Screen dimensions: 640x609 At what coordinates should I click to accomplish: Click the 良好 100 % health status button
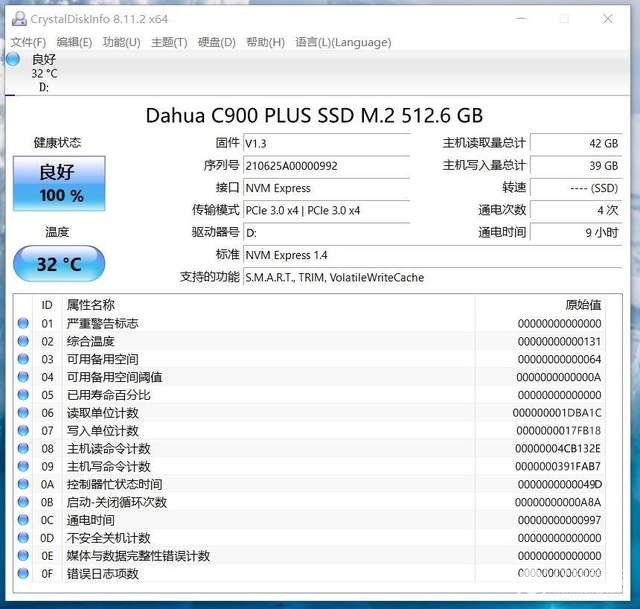59,183
